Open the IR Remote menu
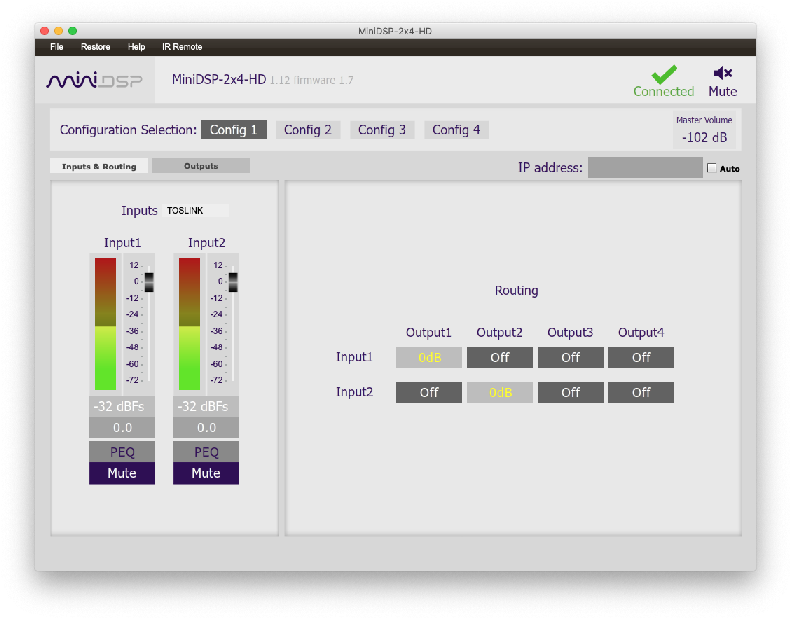 point(182,47)
